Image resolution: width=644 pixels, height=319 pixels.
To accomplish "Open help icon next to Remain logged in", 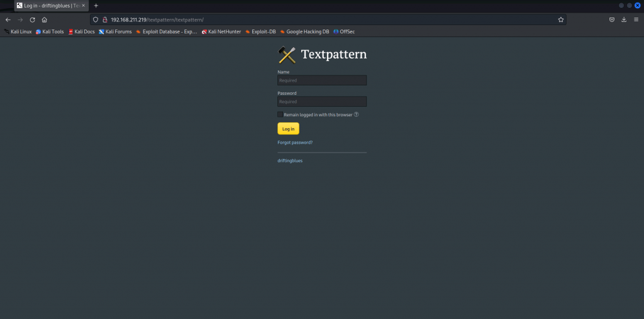I will coord(356,115).
